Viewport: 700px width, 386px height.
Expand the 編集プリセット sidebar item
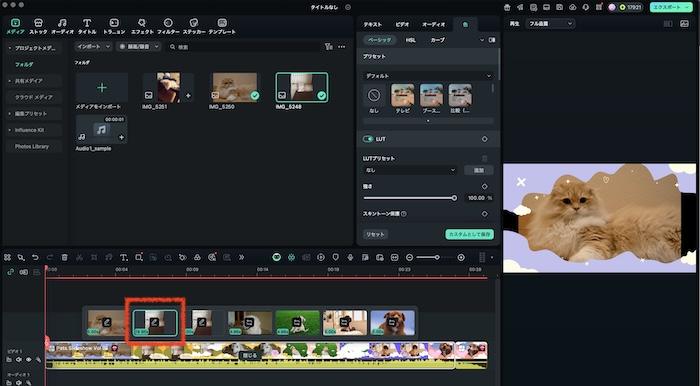click(x=10, y=114)
